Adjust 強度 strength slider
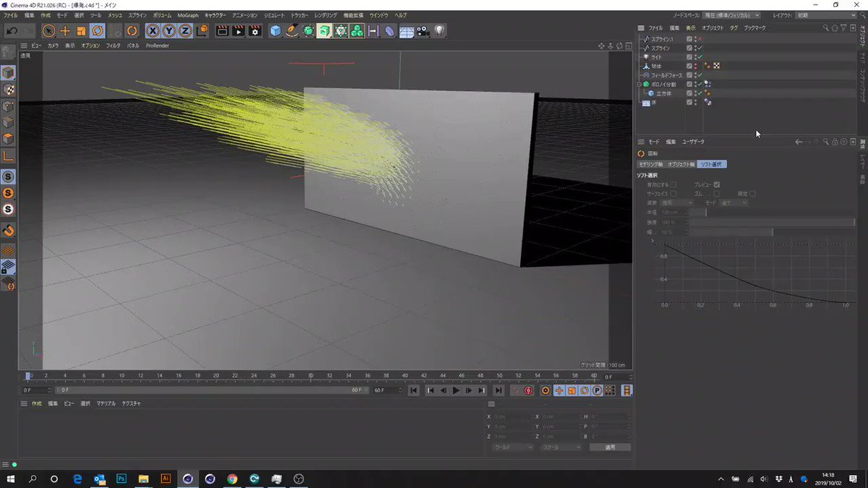 pos(771,222)
